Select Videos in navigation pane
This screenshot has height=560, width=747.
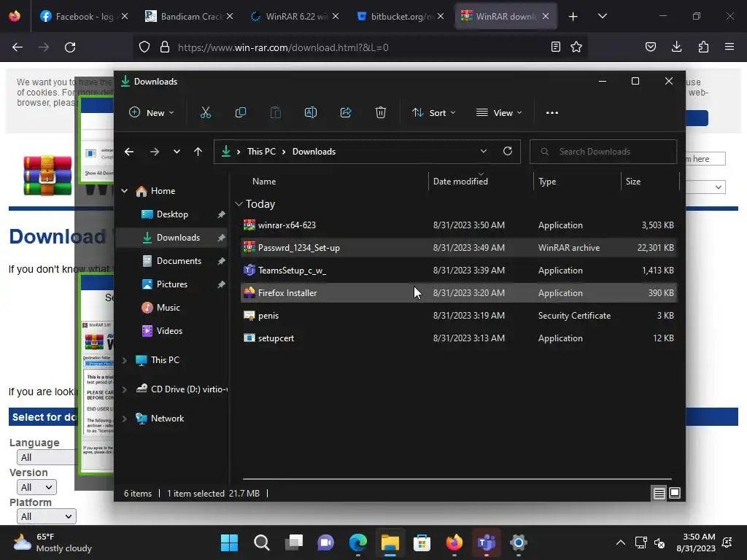click(x=171, y=331)
